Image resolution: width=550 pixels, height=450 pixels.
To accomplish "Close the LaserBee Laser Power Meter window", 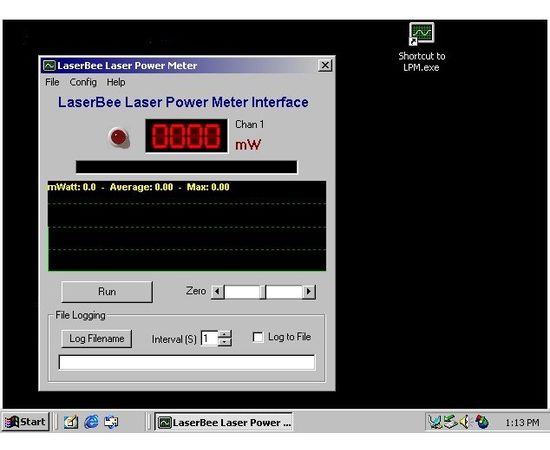I will click(x=325, y=65).
